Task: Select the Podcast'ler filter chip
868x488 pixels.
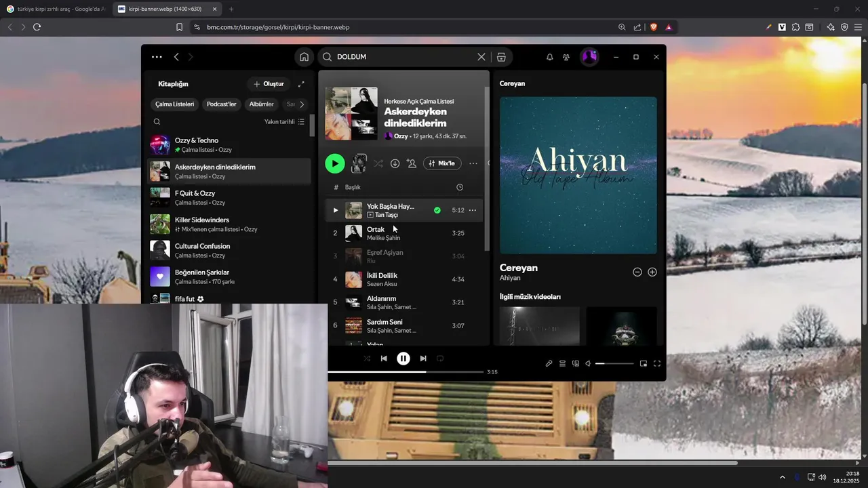Action: point(222,104)
